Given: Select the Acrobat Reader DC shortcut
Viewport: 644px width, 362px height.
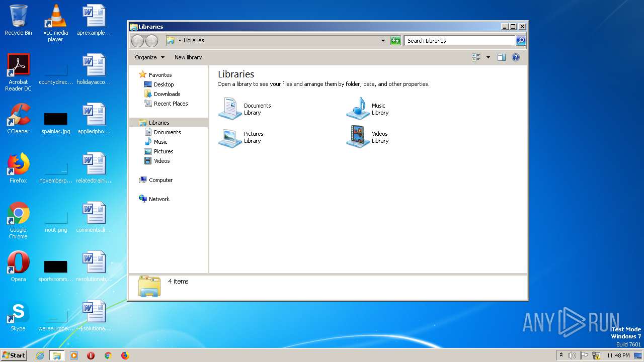Looking at the screenshot, I should [x=18, y=72].
